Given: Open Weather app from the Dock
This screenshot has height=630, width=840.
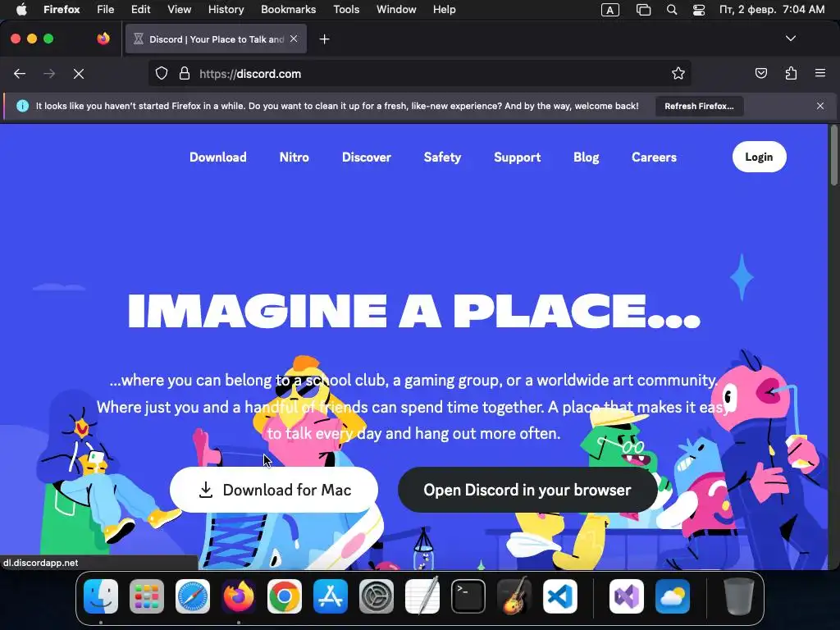Looking at the screenshot, I should pos(673,596).
